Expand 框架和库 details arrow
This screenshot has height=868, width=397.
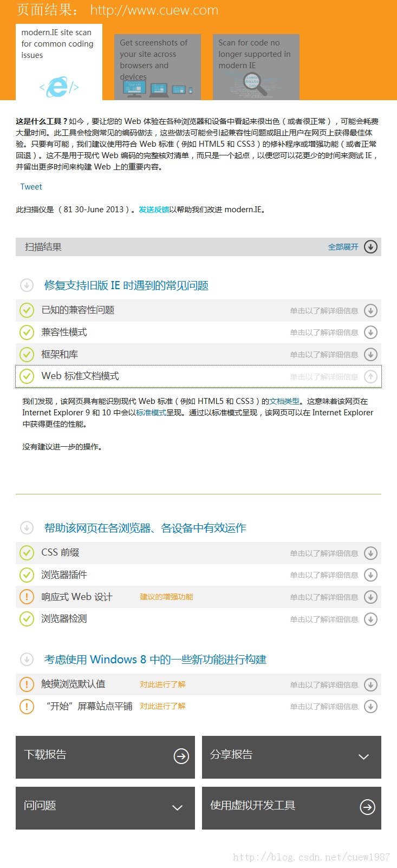370,355
